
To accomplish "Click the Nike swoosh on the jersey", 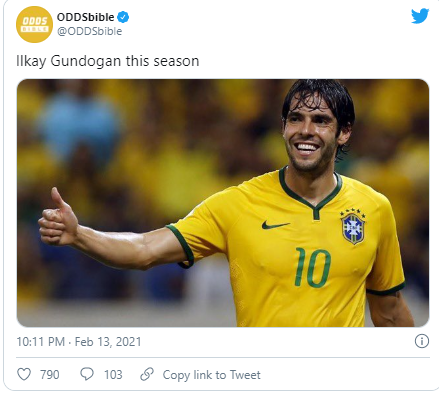I will [x=275, y=225].
